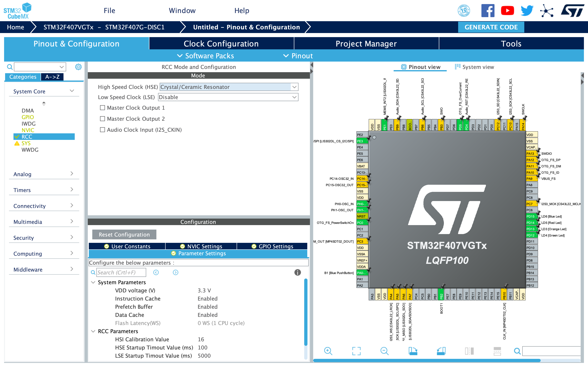
Task: Open the YouTube icon in header
Action: coord(507,11)
